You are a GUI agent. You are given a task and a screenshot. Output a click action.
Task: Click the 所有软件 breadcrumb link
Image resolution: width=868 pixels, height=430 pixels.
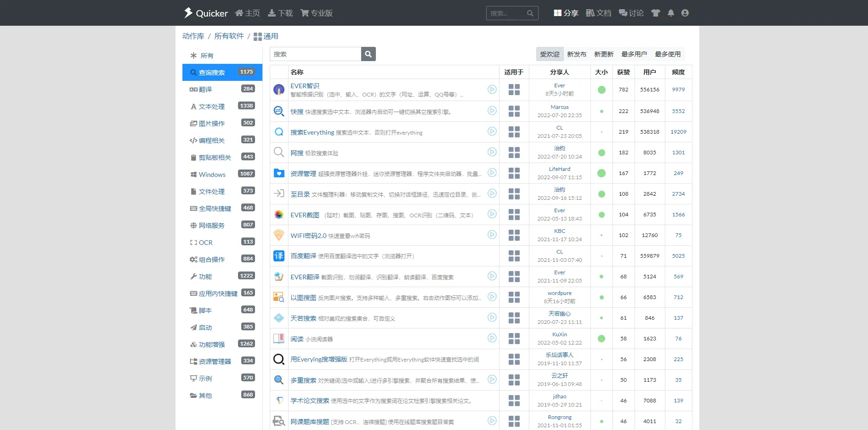click(229, 36)
